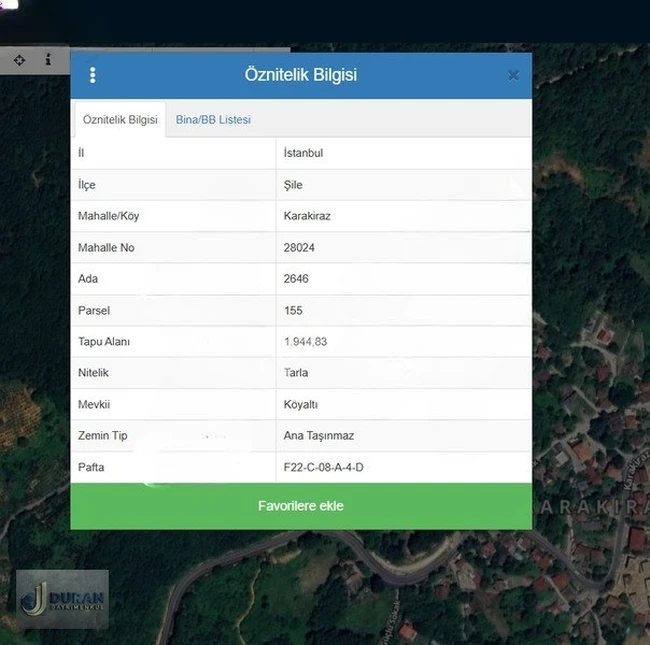Screen dimensions: 650x645
Task: Click the Mahalle No row label
Action: click(106, 248)
